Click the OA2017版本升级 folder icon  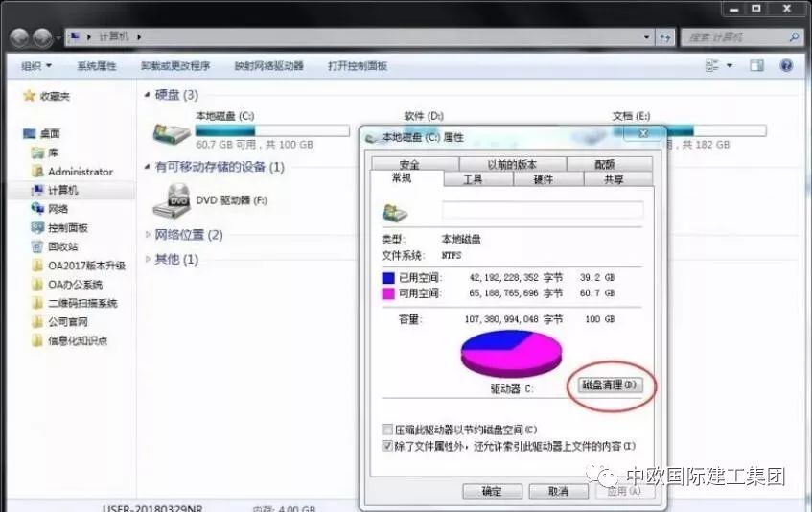(x=37, y=266)
